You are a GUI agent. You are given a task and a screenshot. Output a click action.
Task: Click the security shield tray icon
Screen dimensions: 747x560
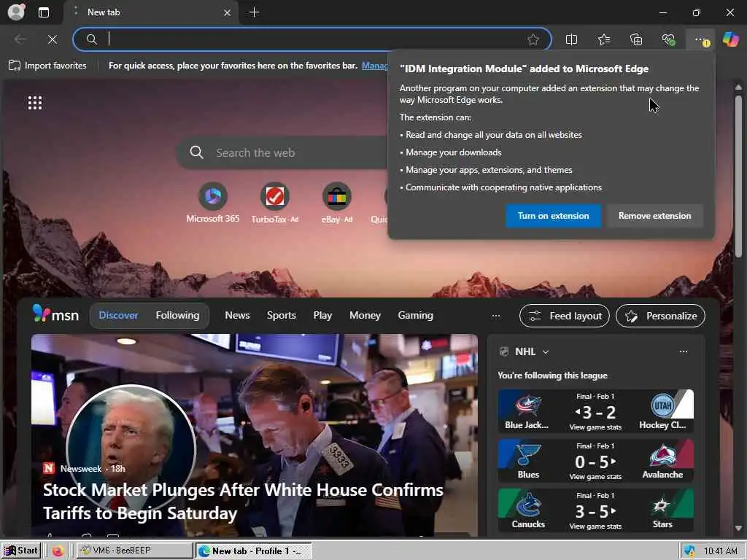click(689, 551)
